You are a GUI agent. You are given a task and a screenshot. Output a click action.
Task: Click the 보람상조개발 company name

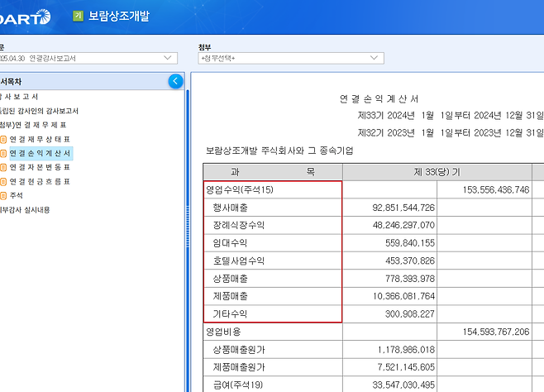click(x=119, y=16)
